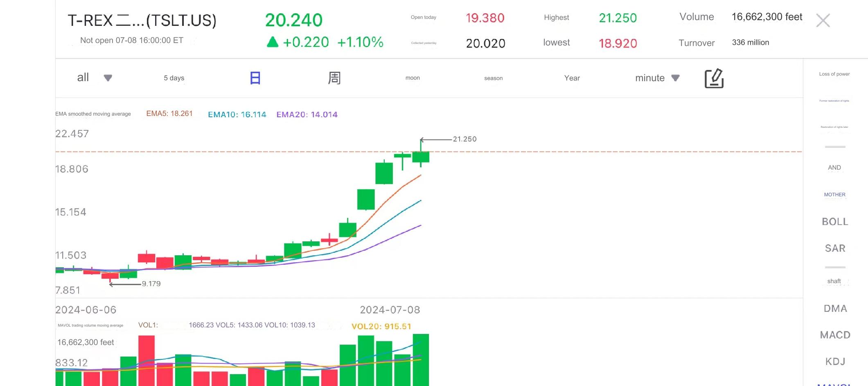Select the season period tab
Viewport: 868px width, 386px height.
point(493,78)
